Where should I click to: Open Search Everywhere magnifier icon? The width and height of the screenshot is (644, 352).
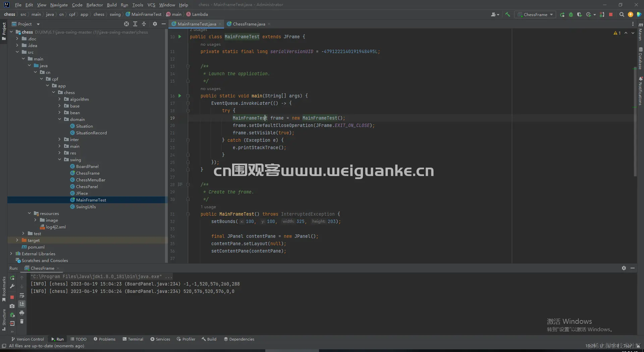tap(622, 14)
